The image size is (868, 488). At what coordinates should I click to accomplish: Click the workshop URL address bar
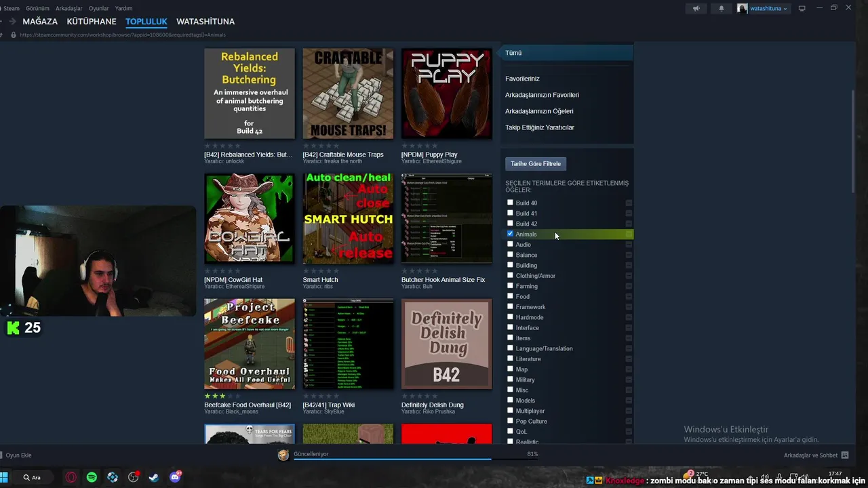click(123, 35)
